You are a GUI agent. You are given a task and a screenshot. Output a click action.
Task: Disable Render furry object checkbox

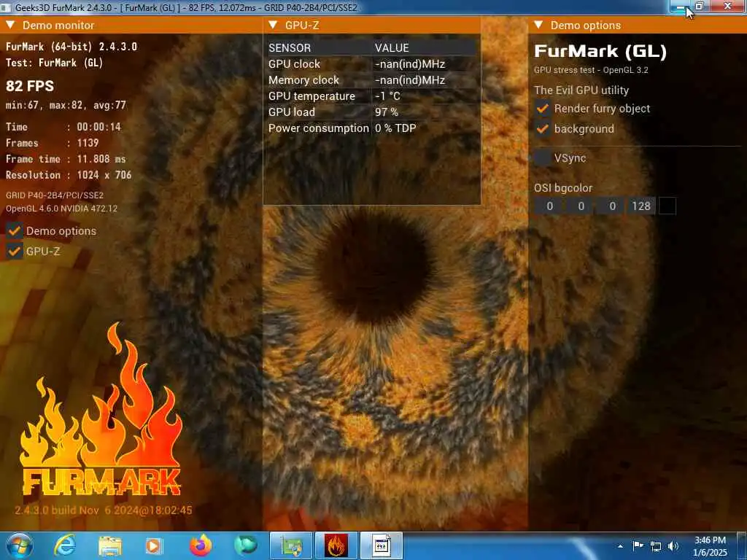click(542, 109)
